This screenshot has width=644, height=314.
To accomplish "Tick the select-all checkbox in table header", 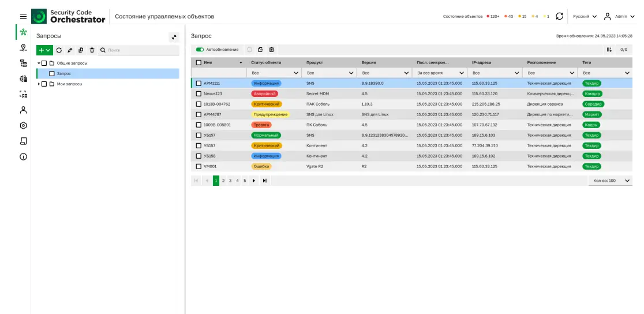I will pyautogui.click(x=199, y=62).
